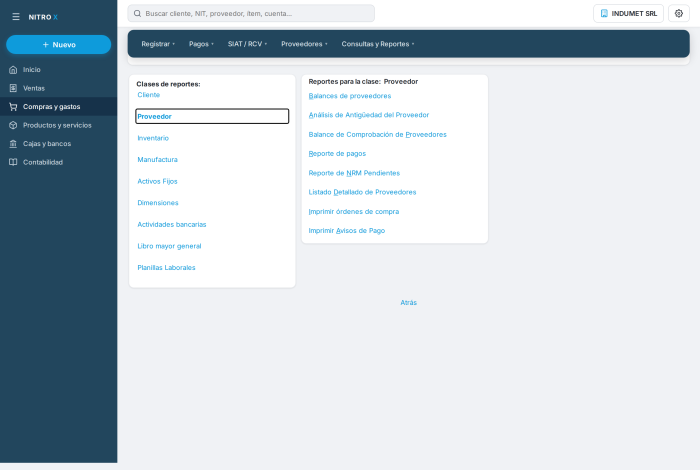Expand the Pagos dropdown menu

(201, 44)
